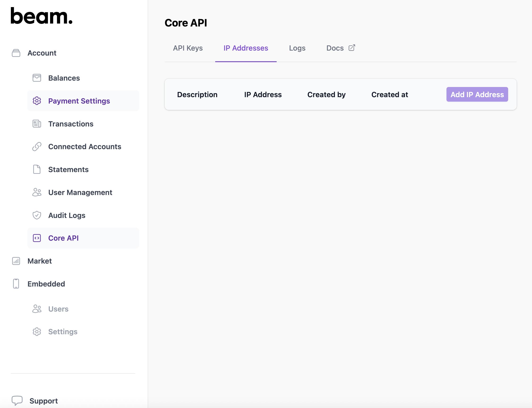
Task: Click the Connected Accounts chain-link icon
Action: [37, 147]
